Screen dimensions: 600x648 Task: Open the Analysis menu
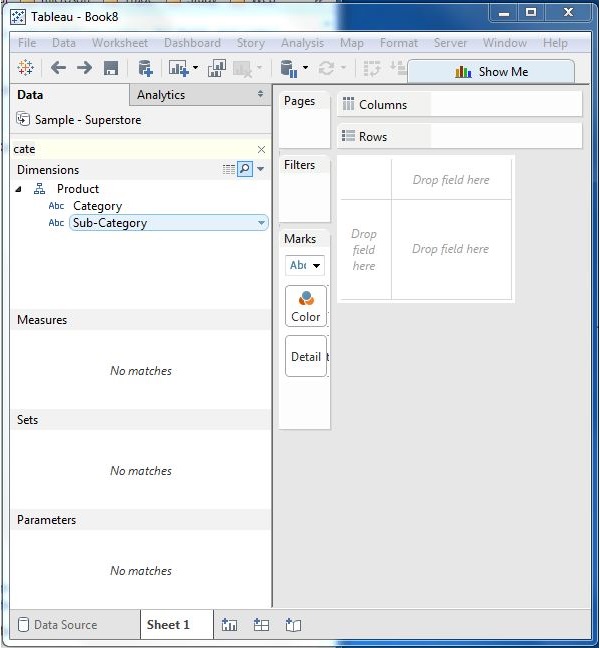coord(302,43)
